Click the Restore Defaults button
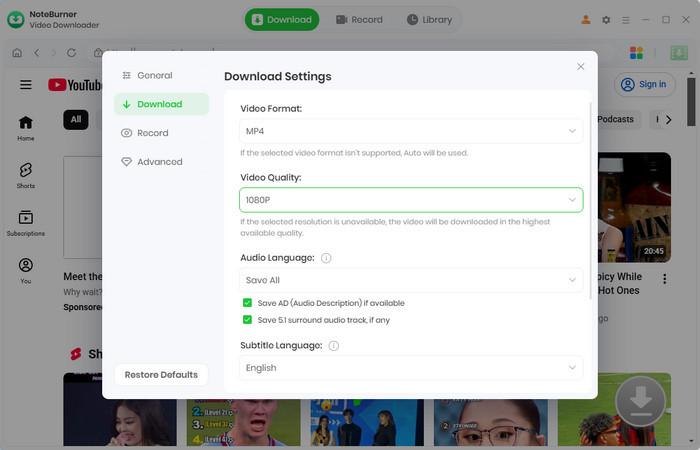 point(161,375)
